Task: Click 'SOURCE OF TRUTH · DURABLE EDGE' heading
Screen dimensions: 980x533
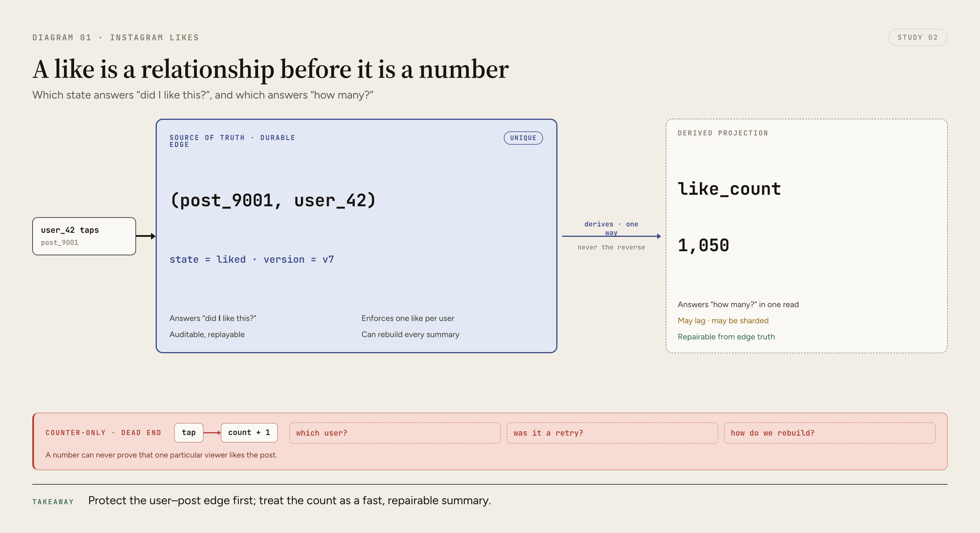Action: (x=232, y=141)
